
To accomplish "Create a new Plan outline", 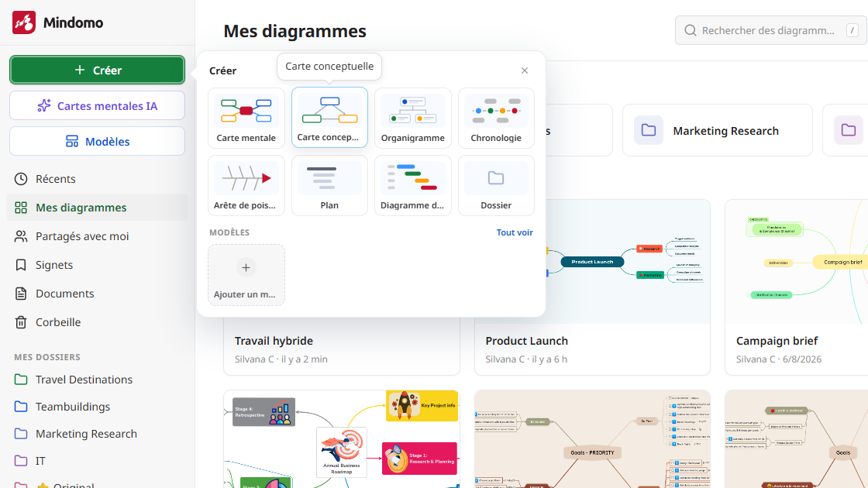I will pyautogui.click(x=329, y=185).
